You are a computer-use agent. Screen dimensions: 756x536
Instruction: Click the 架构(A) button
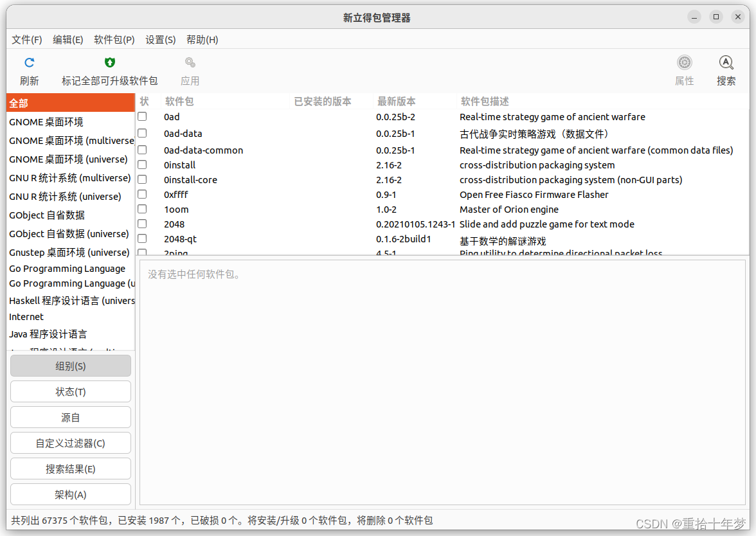pyautogui.click(x=71, y=495)
